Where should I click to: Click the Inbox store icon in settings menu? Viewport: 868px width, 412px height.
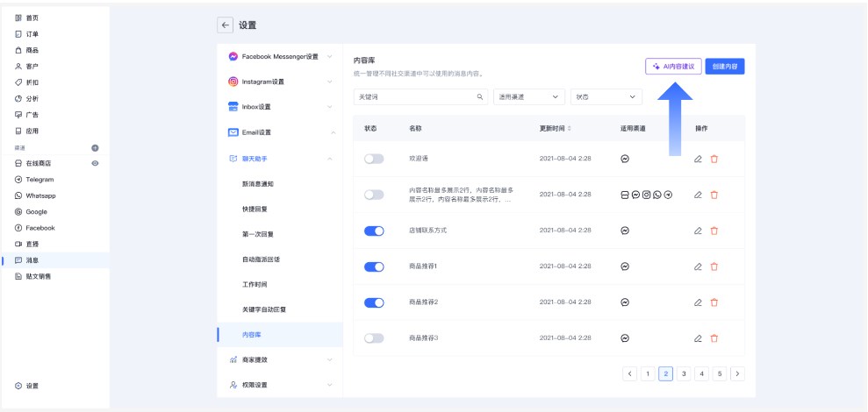233,107
